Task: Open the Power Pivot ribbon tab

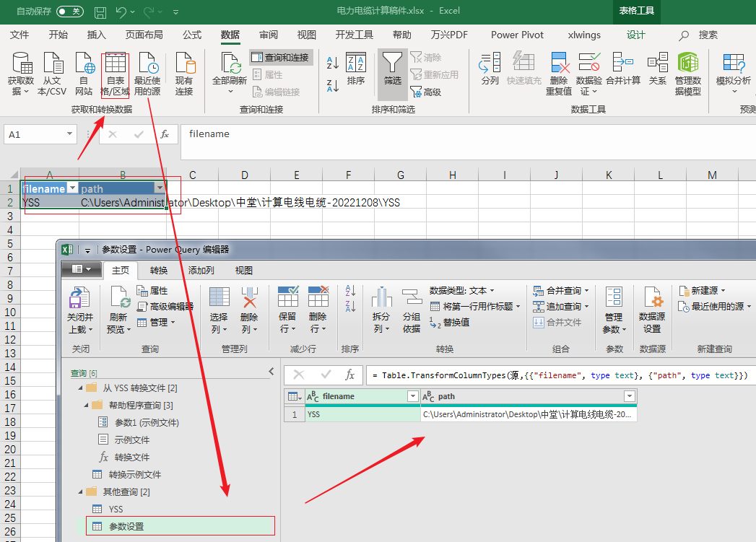Action: click(517, 35)
